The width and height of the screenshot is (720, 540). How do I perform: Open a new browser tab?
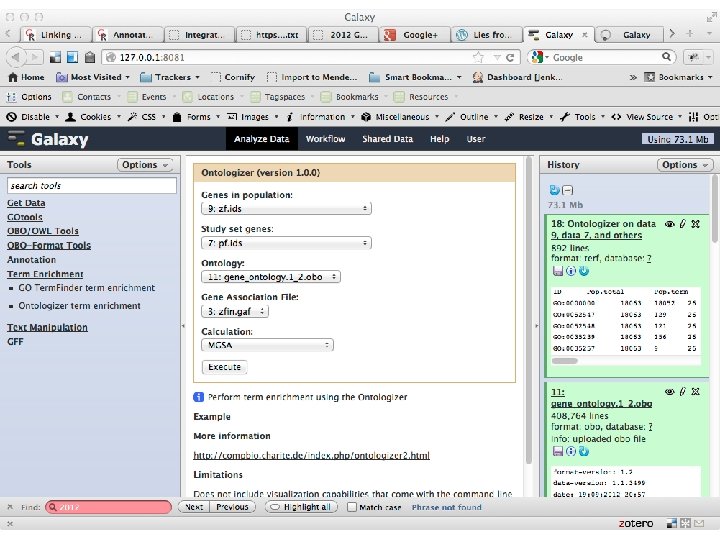click(690, 34)
